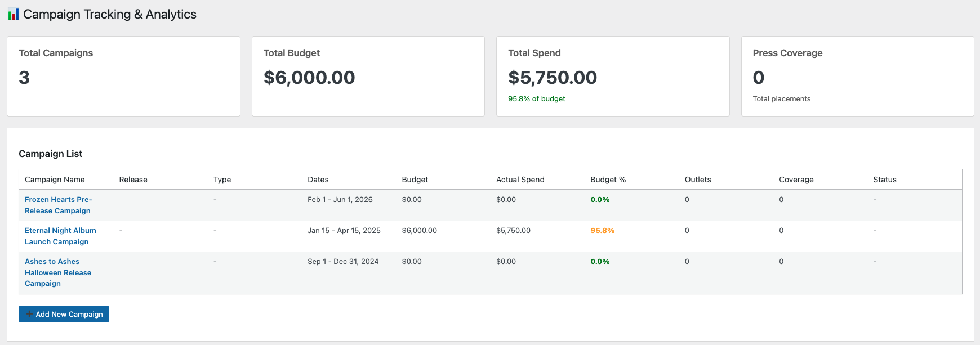980x345 pixels.
Task: Click the Dates column header
Action: tap(318, 180)
